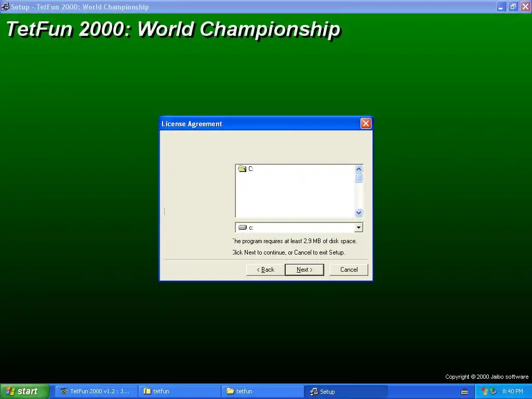This screenshot has width=532, height=399.
Task: Click the directory list scroll down arrow
Action: coord(358,212)
